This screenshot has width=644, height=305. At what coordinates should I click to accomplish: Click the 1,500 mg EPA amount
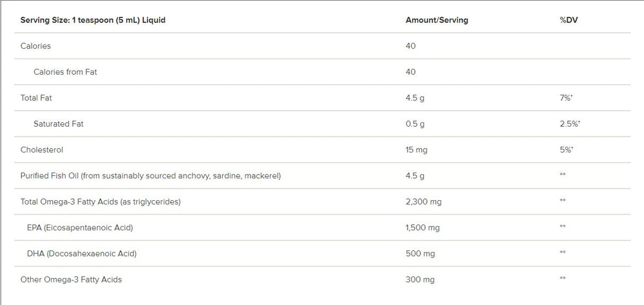coord(422,228)
